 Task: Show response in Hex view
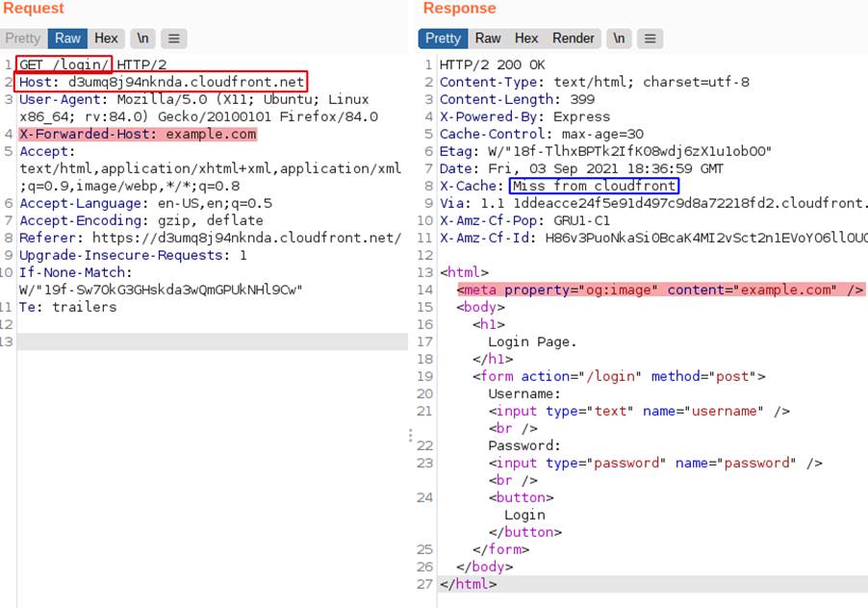[x=526, y=38]
